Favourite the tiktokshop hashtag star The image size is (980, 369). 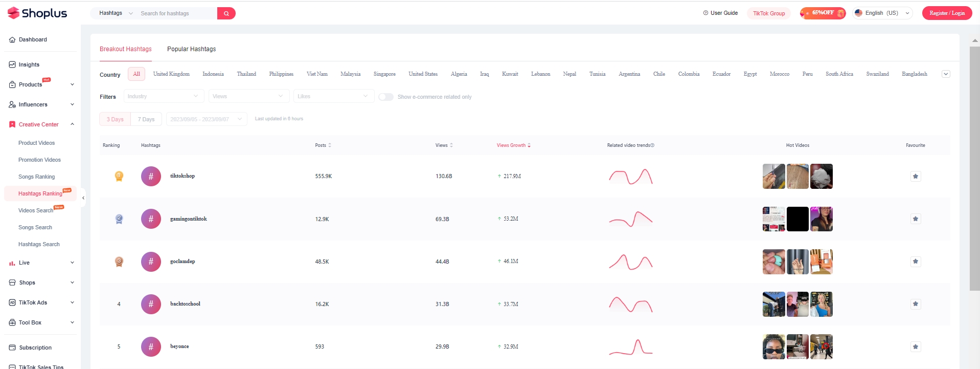(x=916, y=176)
